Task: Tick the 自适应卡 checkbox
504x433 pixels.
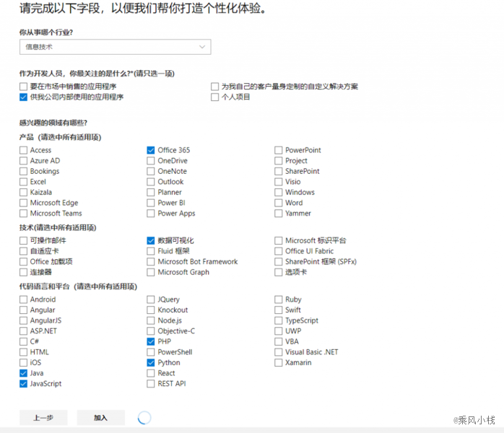Action: pos(23,251)
